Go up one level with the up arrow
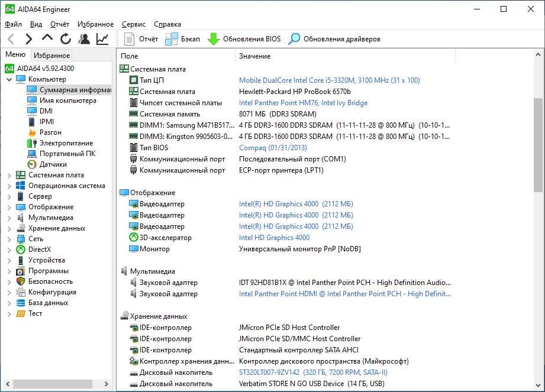 click(x=47, y=38)
